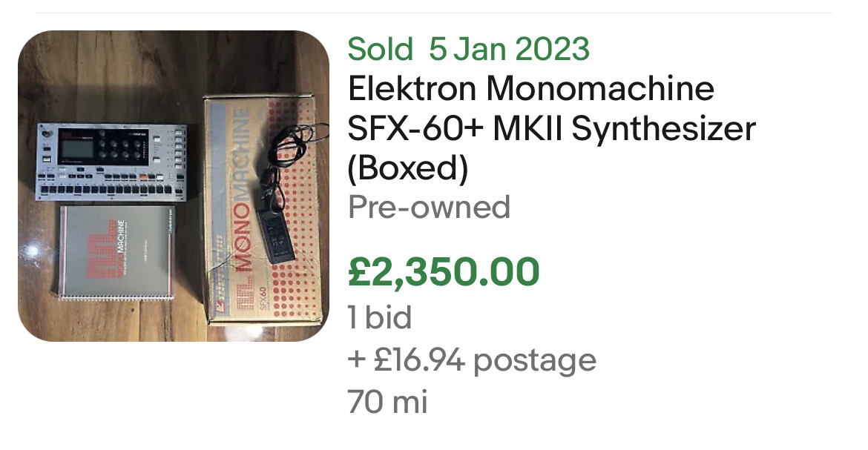The width and height of the screenshot is (868, 450).
Task: Select the 'Pre-owned' condition label
Action: [x=429, y=207]
